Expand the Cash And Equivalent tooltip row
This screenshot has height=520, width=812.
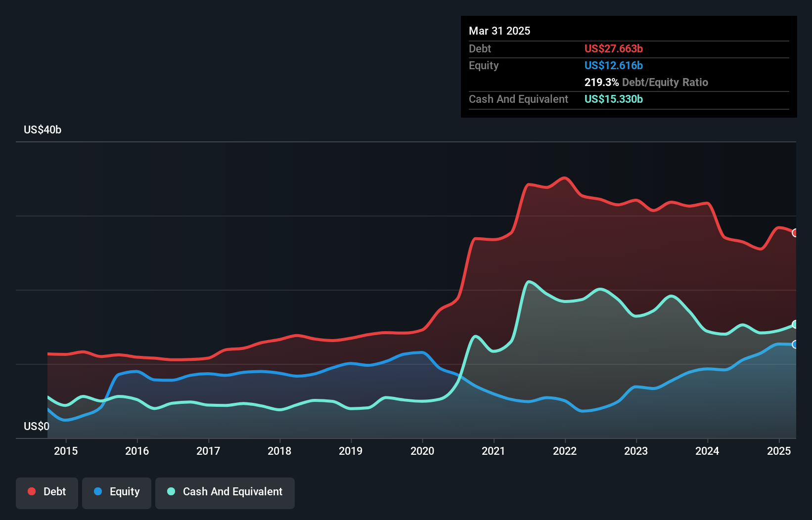(x=544, y=99)
